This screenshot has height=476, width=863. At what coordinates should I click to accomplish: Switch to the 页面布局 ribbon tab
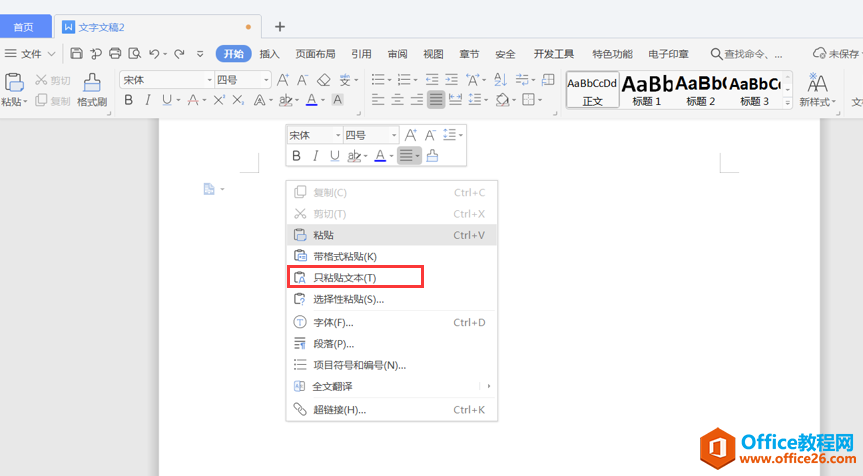tap(315, 54)
